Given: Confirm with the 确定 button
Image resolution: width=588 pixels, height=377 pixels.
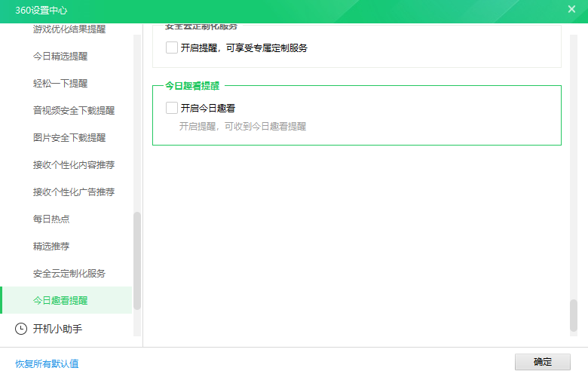Looking at the screenshot, I should tap(543, 362).
